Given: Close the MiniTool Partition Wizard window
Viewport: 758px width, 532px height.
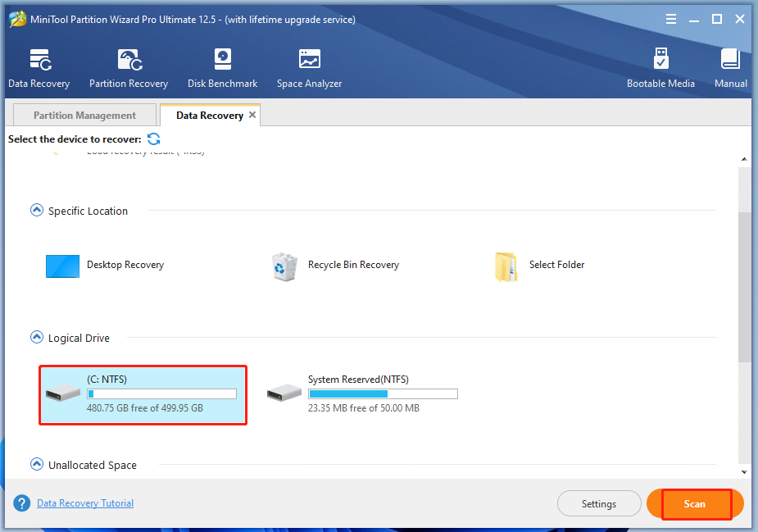Looking at the screenshot, I should pyautogui.click(x=740, y=20).
